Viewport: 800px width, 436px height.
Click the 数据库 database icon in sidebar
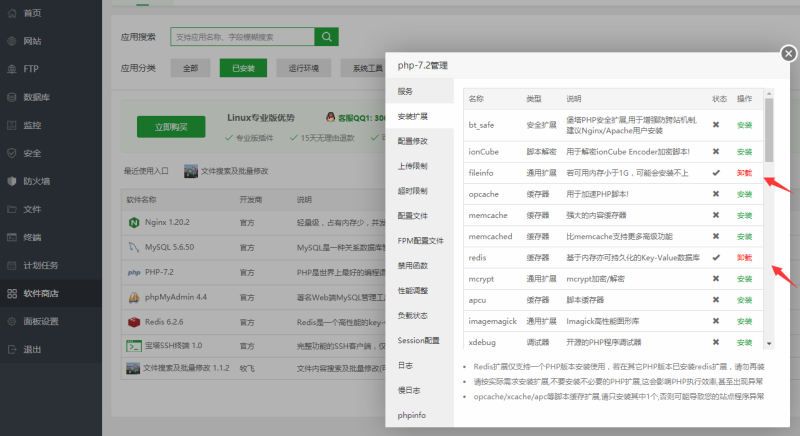click(x=12, y=97)
